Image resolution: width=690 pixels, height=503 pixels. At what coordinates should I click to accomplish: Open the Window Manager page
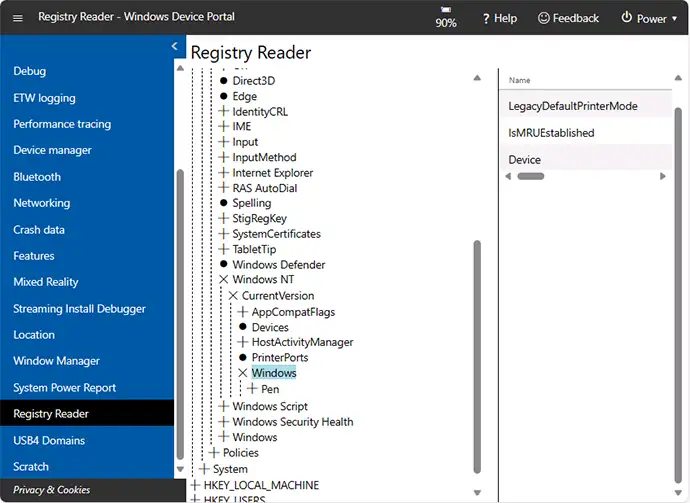(x=56, y=361)
